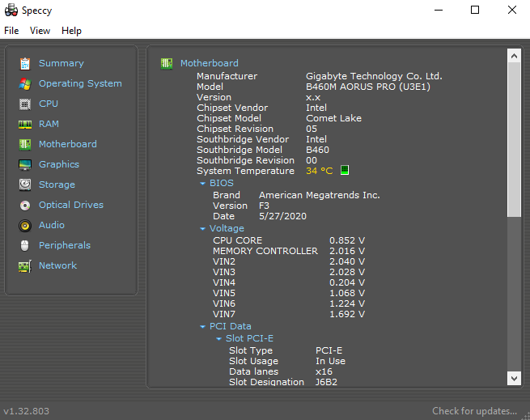This screenshot has height=420, width=530.
Task: Click American Megatrends Inc. BIOS brand
Action: click(x=320, y=195)
